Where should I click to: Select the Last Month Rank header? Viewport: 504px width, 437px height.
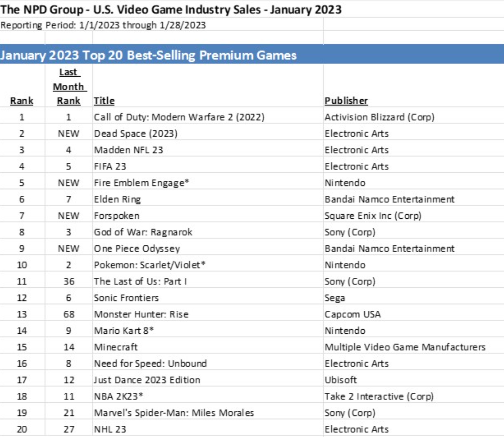pos(69,87)
